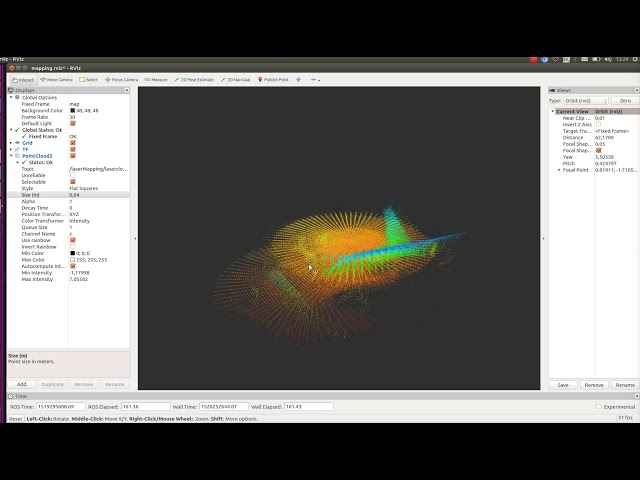Screen dimensions: 640x480
Task: Click the Add display button
Action: [21, 384]
